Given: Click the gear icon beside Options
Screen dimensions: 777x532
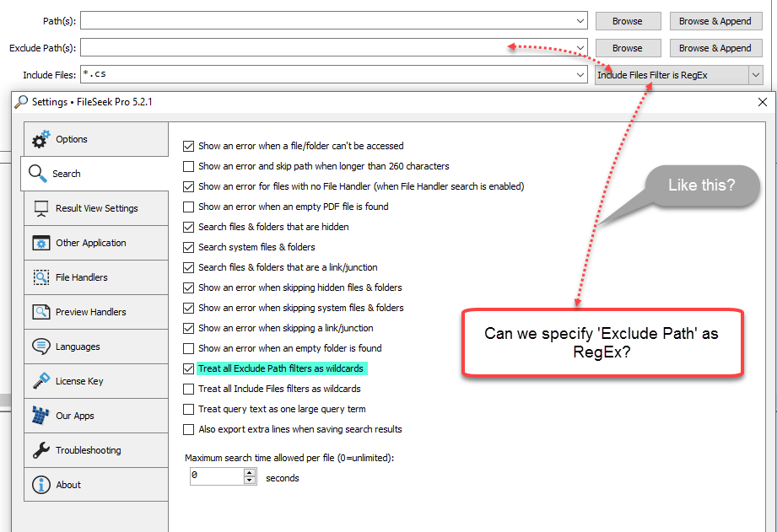Looking at the screenshot, I should (40, 139).
